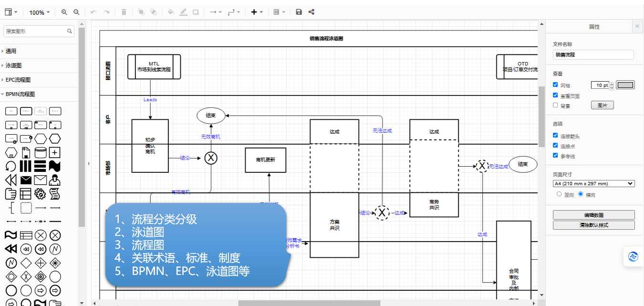Image resolution: width=644 pixels, height=306 pixels.
Task: Click the 属性 panel tab header
Action: (594, 27)
